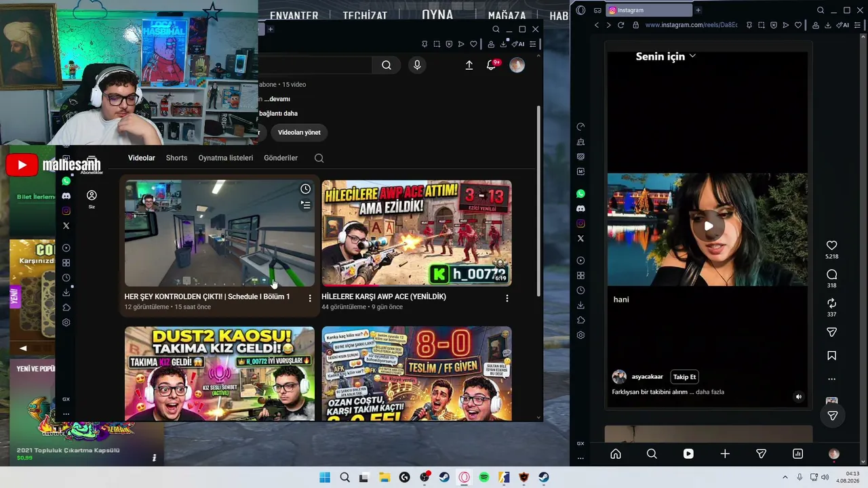Open WhatsApp in the Instagram window's Opera sidebar
868x488 pixels.
tap(580, 194)
